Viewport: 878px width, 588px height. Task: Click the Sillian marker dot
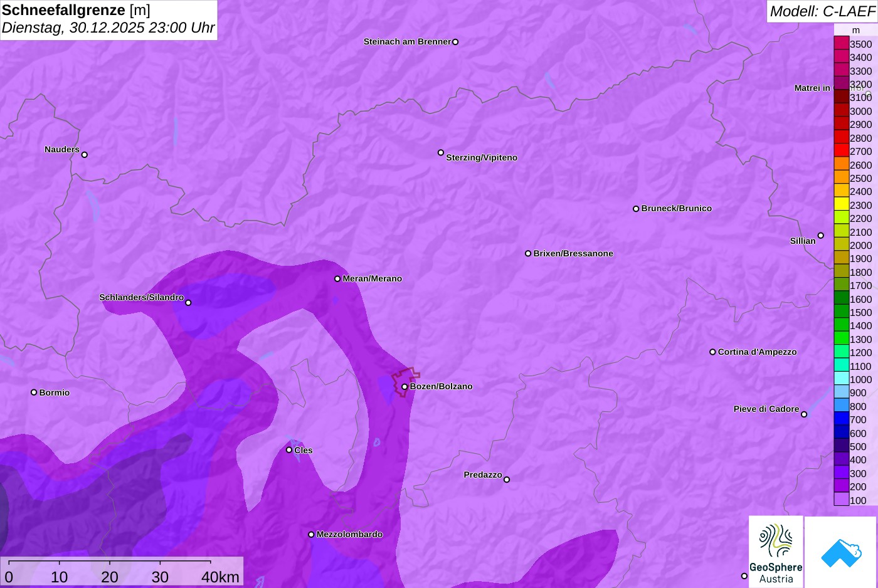click(x=821, y=236)
